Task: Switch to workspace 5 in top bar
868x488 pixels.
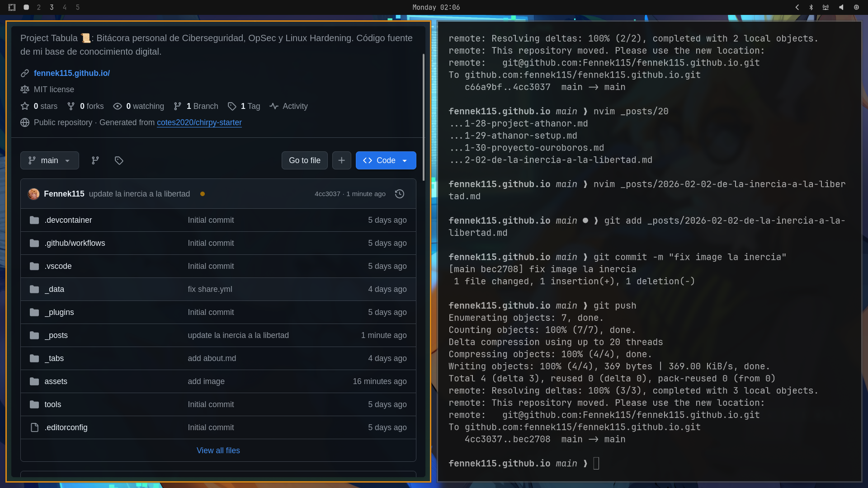Action: point(78,7)
